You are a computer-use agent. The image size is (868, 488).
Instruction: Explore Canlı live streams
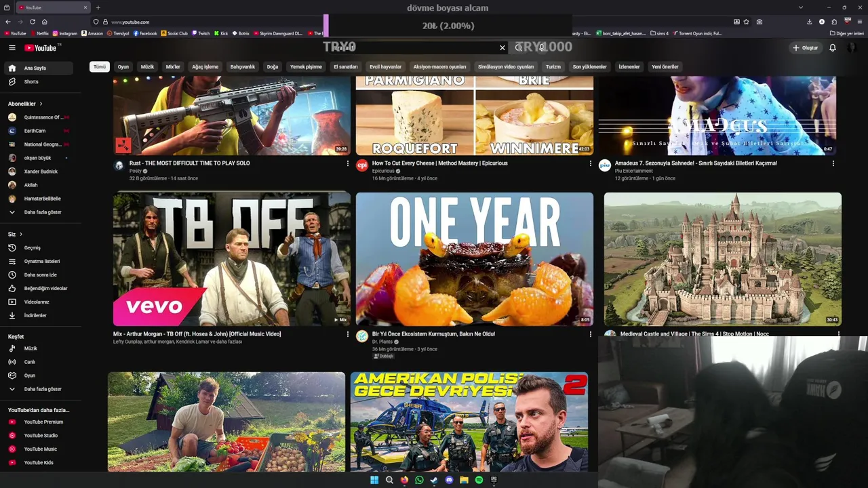pos(38,362)
